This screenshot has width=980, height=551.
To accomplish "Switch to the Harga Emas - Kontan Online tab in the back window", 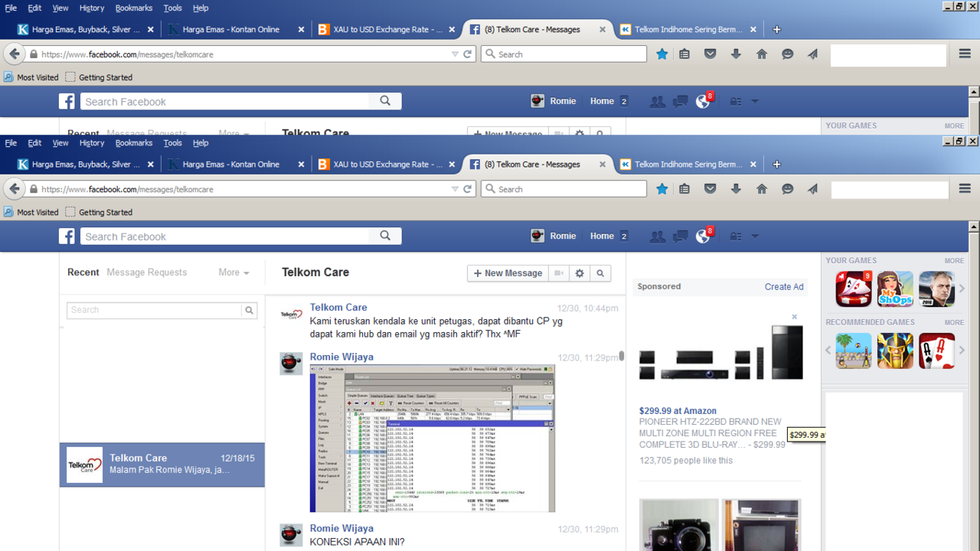I will point(230,30).
